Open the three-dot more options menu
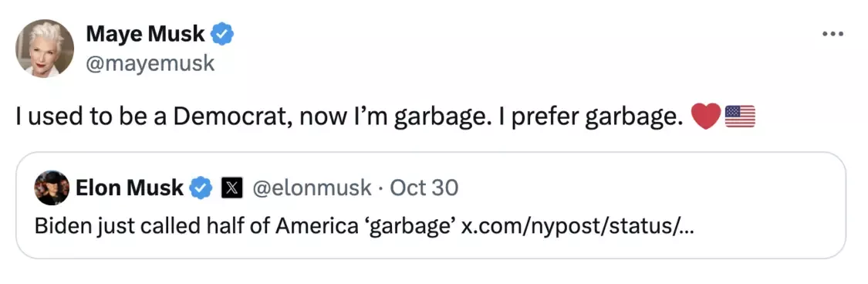Viewport: 868px width, 284px height. pyautogui.click(x=832, y=34)
